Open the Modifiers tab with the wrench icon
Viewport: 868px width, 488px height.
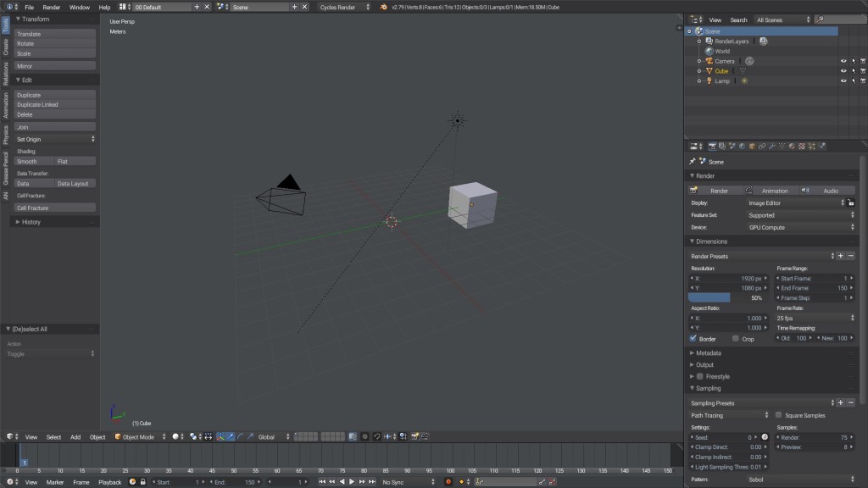tap(771, 145)
